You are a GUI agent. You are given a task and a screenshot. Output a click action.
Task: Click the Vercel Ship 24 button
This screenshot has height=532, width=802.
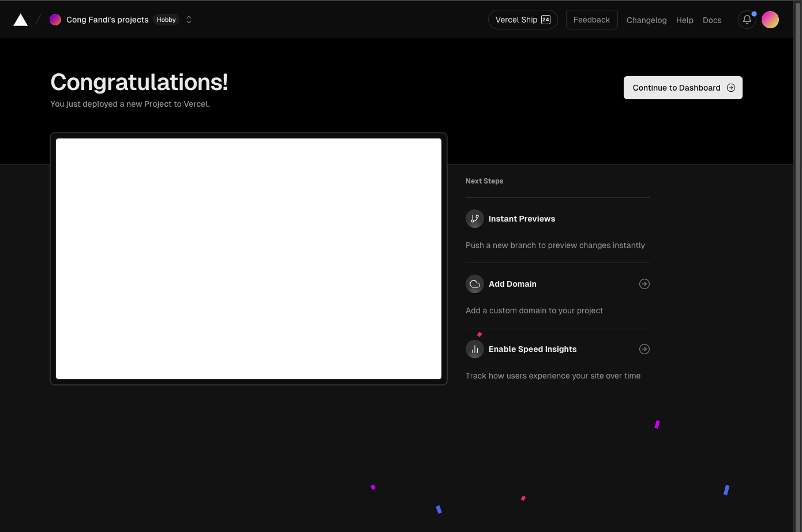click(x=523, y=20)
